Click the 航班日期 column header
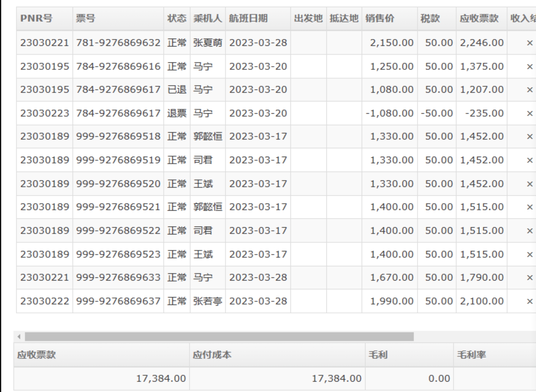Screen dimensions: 536x392 pos(248,18)
